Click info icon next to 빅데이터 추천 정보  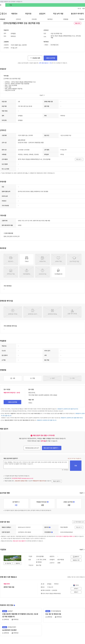[x=14, y=605]
